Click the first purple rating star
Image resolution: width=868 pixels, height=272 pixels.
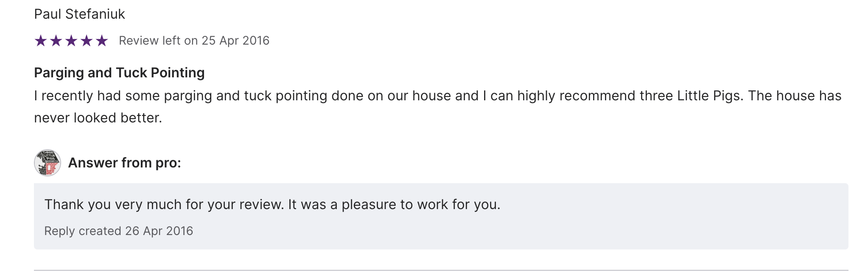(41, 41)
